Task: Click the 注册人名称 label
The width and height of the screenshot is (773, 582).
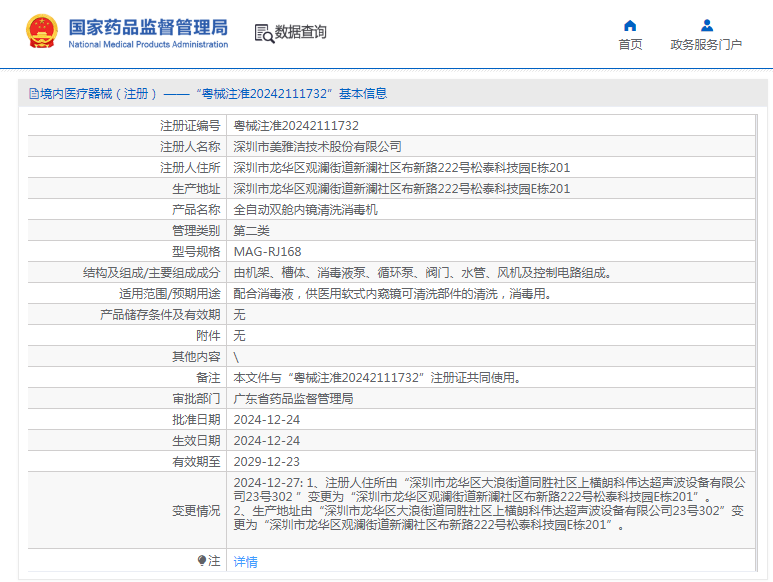Action: (190, 147)
